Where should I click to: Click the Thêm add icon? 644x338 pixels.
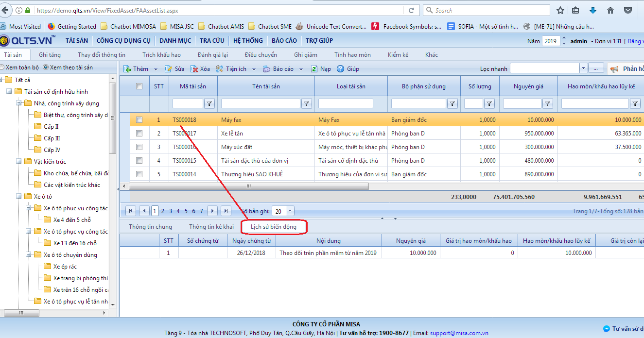pos(127,69)
